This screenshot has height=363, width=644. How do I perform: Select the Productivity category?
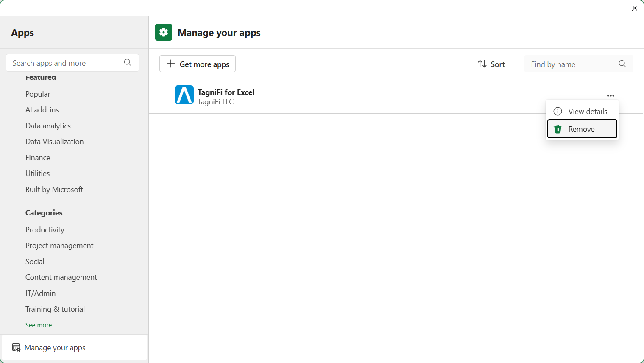coord(45,230)
